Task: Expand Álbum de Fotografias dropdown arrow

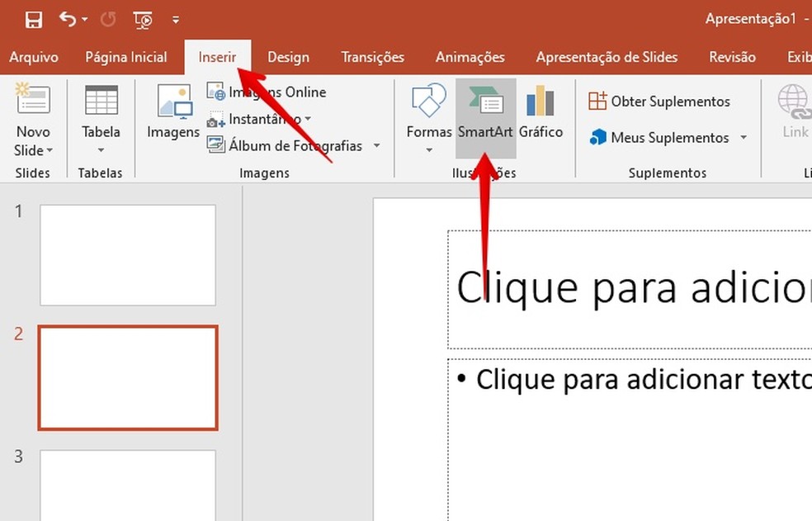Action: (376, 145)
